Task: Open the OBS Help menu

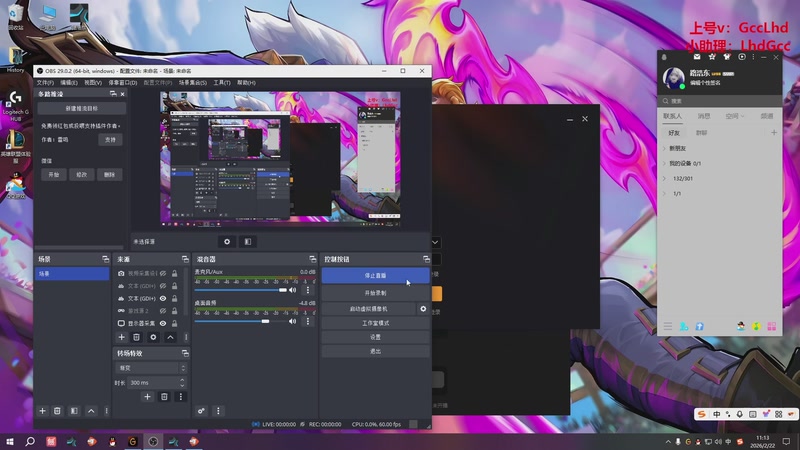Action: click(246, 83)
